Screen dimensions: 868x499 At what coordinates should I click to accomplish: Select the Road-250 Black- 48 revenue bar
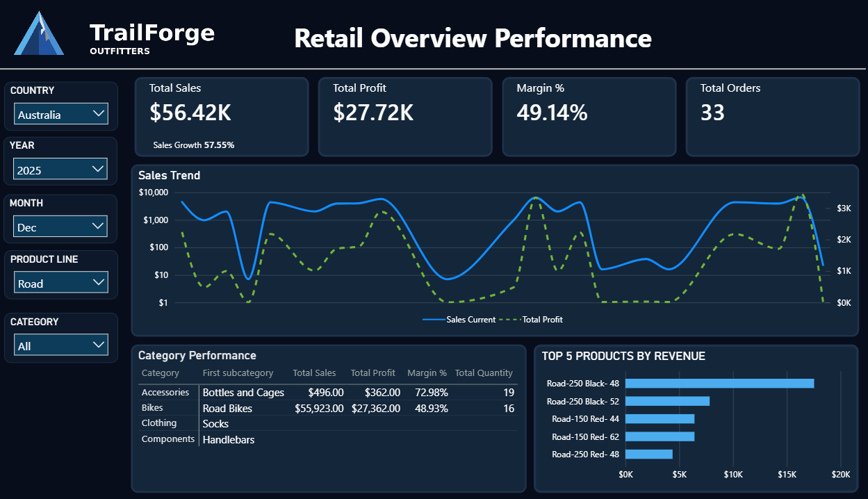click(x=719, y=382)
